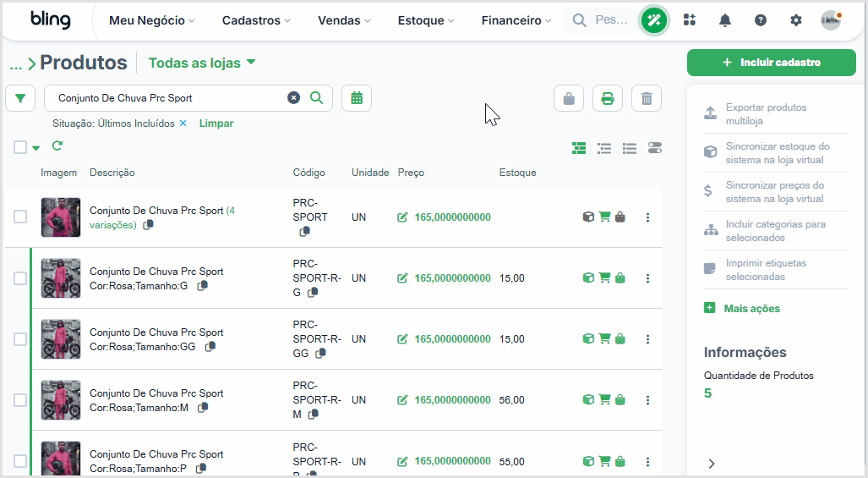Open the settings gear icon
This screenshot has width=868, height=478.
tap(796, 20)
